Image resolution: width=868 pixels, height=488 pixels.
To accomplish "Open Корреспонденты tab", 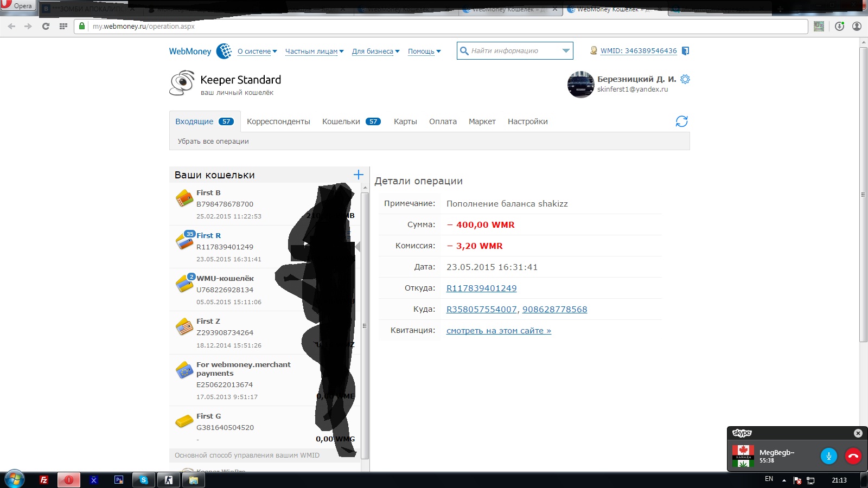I will click(278, 121).
